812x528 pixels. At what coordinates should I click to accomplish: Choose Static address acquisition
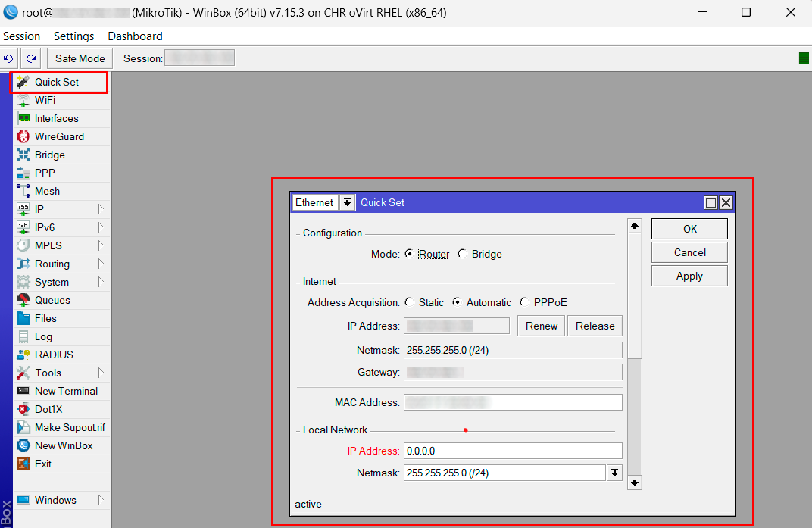pyautogui.click(x=410, y=302)
